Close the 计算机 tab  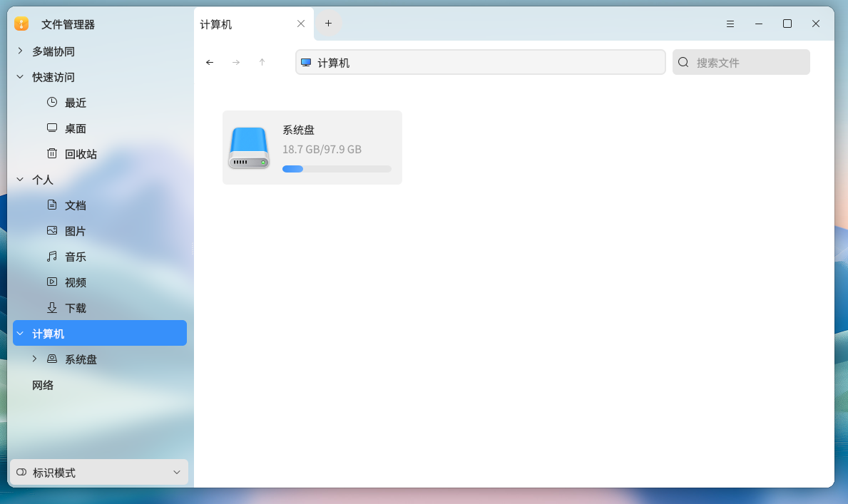(x=301, y=24)
